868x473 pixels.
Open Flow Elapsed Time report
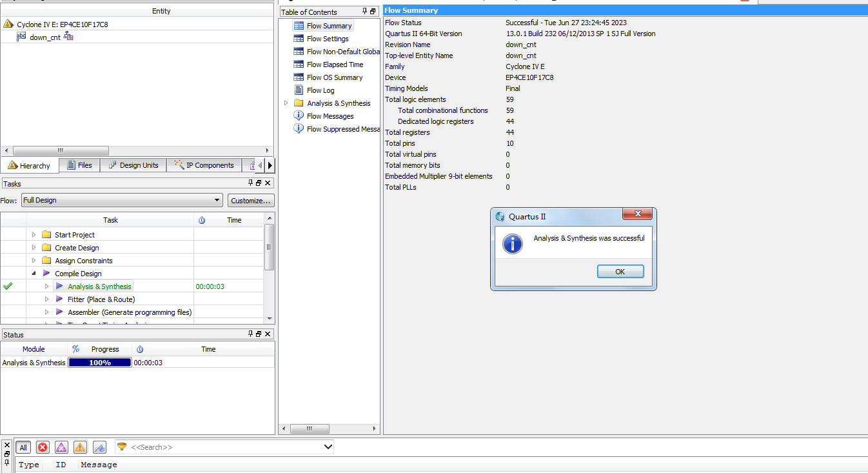[335, 65]
